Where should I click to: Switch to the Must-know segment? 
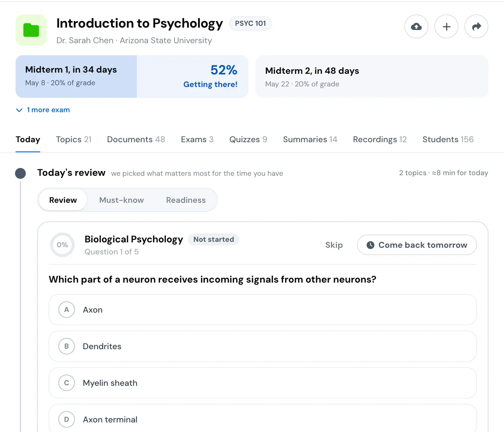(x=121, y=200)
